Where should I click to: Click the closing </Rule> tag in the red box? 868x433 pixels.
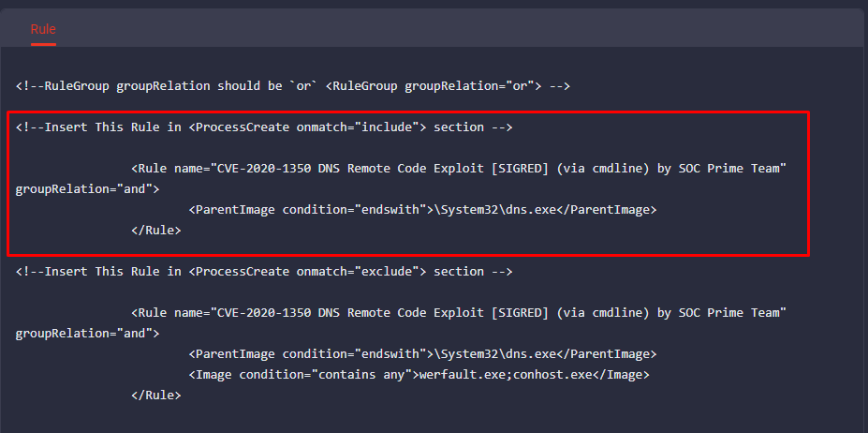(155, 230)
